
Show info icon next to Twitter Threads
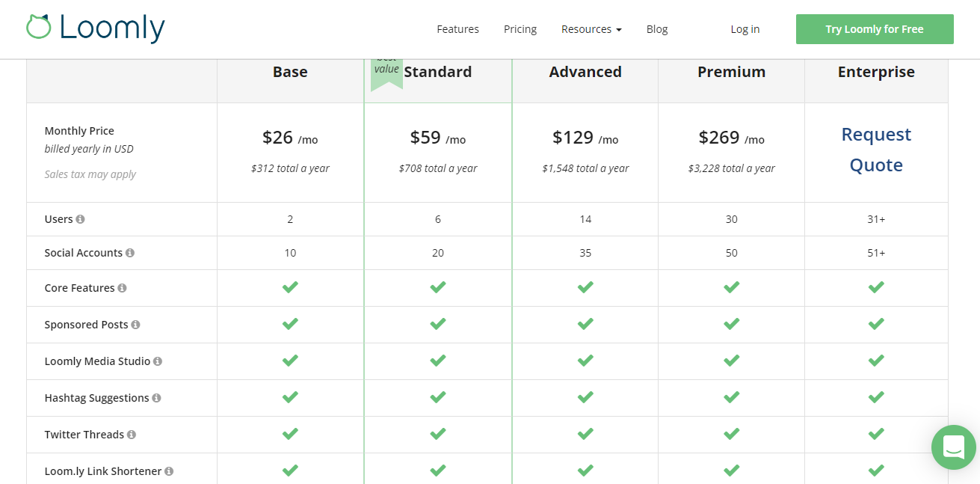pyautogui.click(x=132, y=435)
